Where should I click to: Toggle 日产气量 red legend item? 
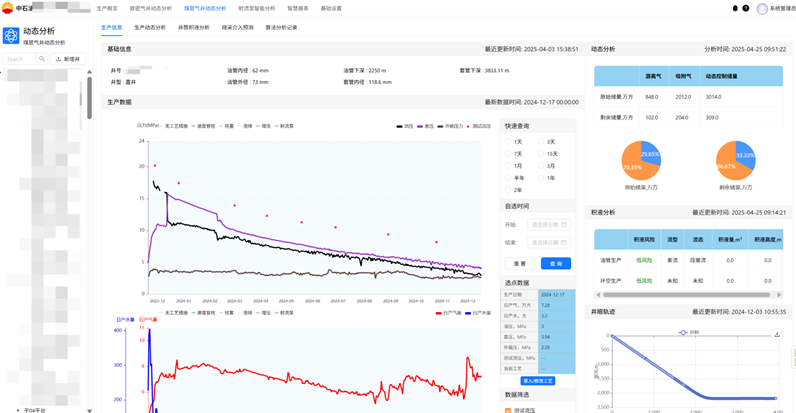[x=448, y=313]
